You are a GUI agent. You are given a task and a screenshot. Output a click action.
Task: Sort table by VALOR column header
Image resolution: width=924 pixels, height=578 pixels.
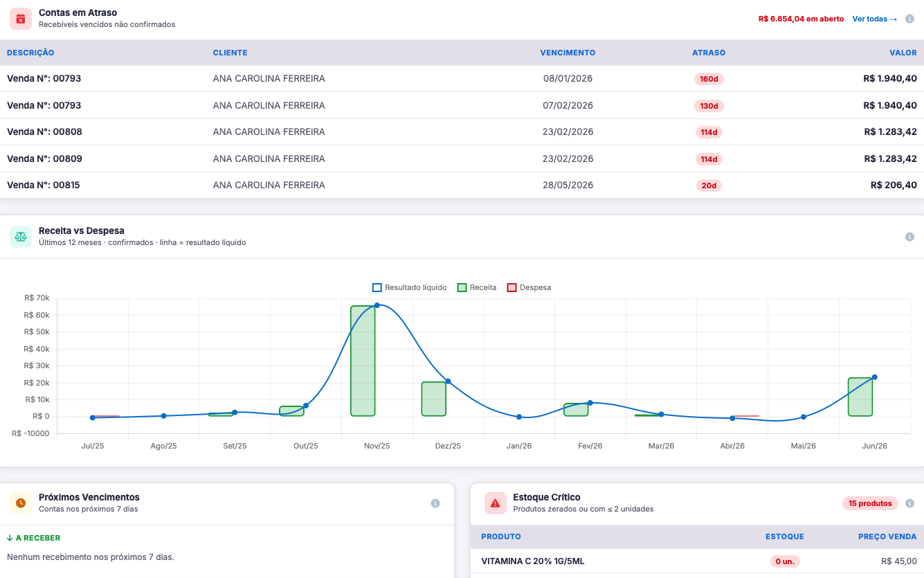point(903,53)
